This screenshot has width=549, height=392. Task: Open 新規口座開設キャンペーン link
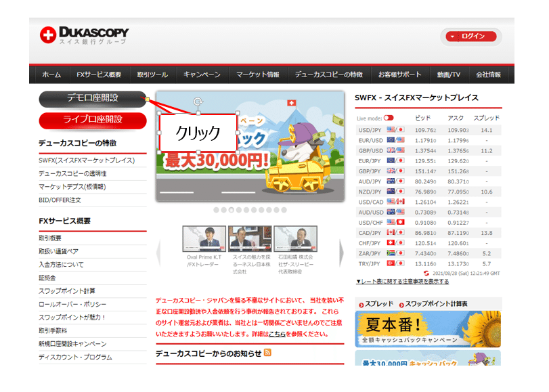coord(72,344)
